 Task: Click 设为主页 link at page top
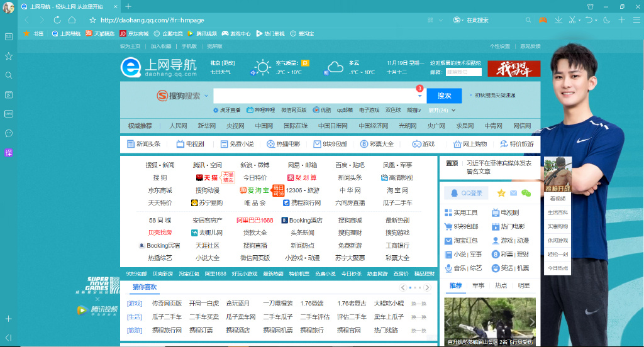[x=130, y=47]
